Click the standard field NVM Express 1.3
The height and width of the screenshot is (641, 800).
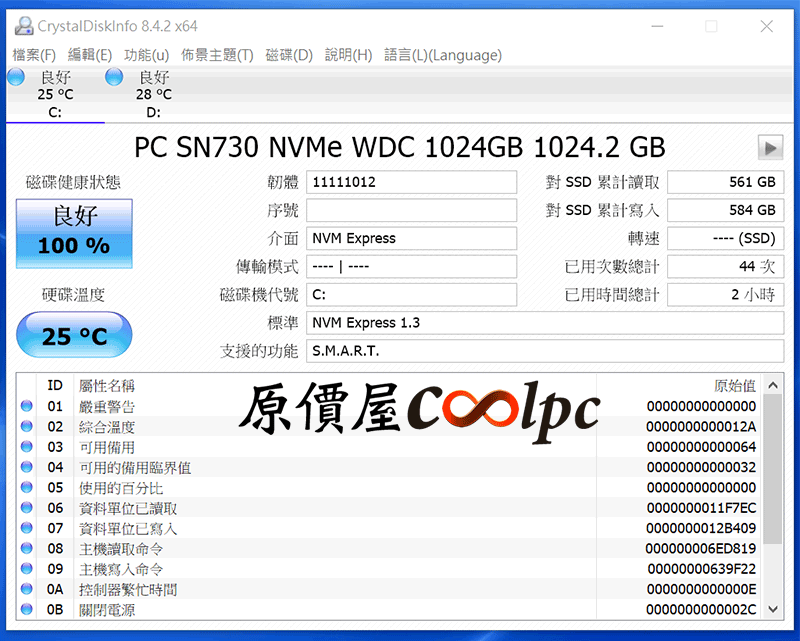(545, 323)
